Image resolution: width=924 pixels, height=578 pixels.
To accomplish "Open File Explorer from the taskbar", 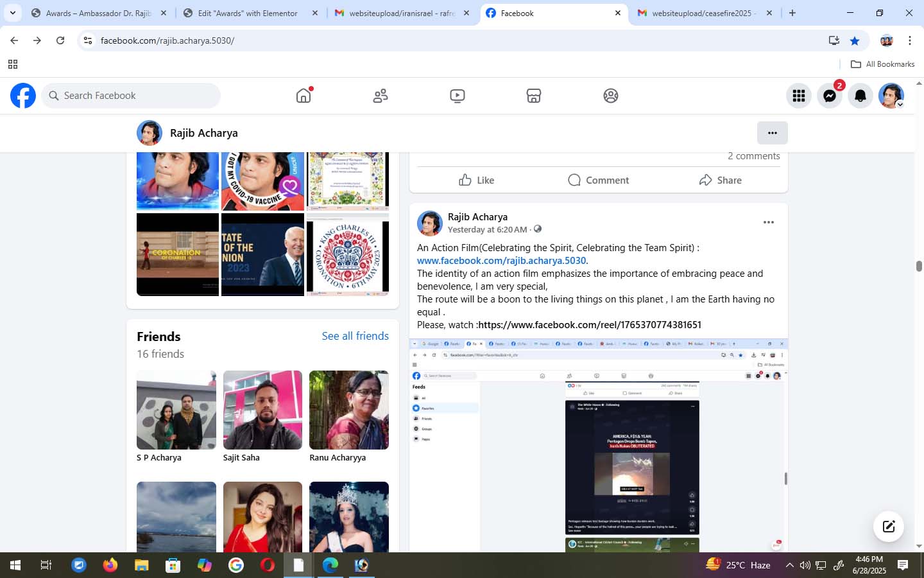I will pos(142,565).
